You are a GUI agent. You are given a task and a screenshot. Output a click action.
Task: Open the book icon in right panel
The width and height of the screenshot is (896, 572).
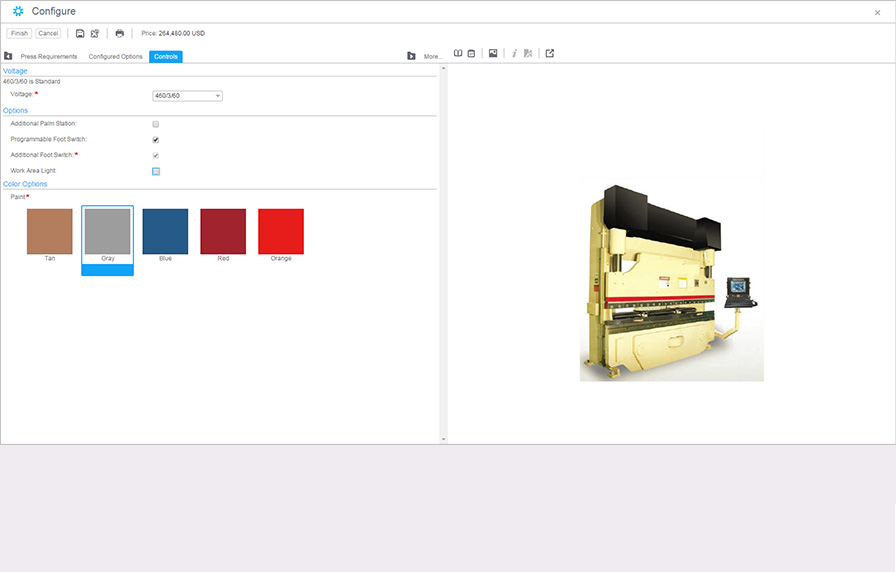click(x=458, y=53)
